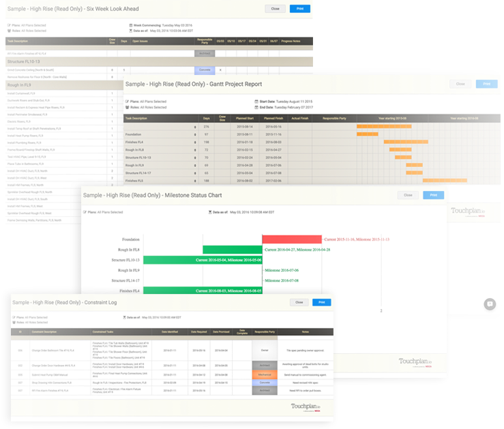Click Start Date calendar icon in Gantt report
The image size is (504, 429).
(x=256, y=102)
